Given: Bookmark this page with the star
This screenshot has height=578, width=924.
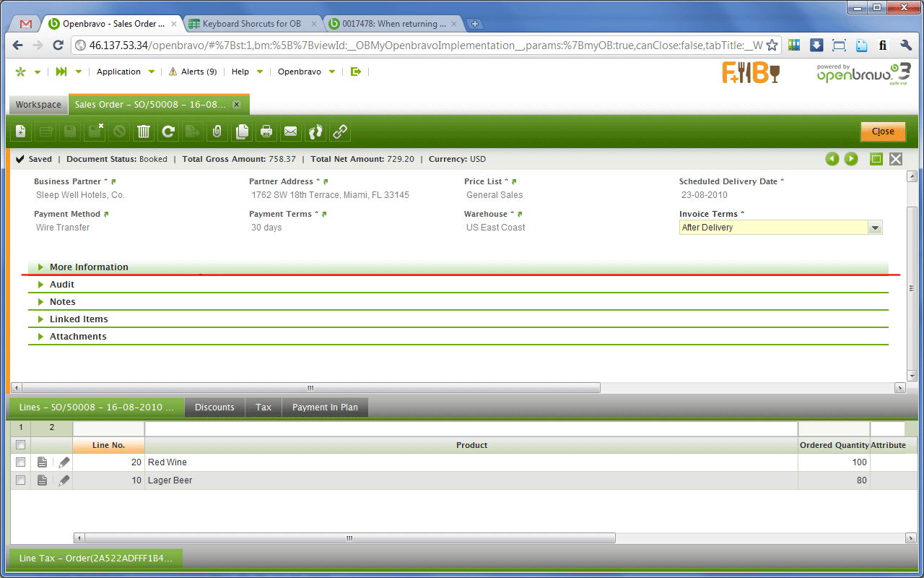Looking at the screenshot, I should (772, 45).
